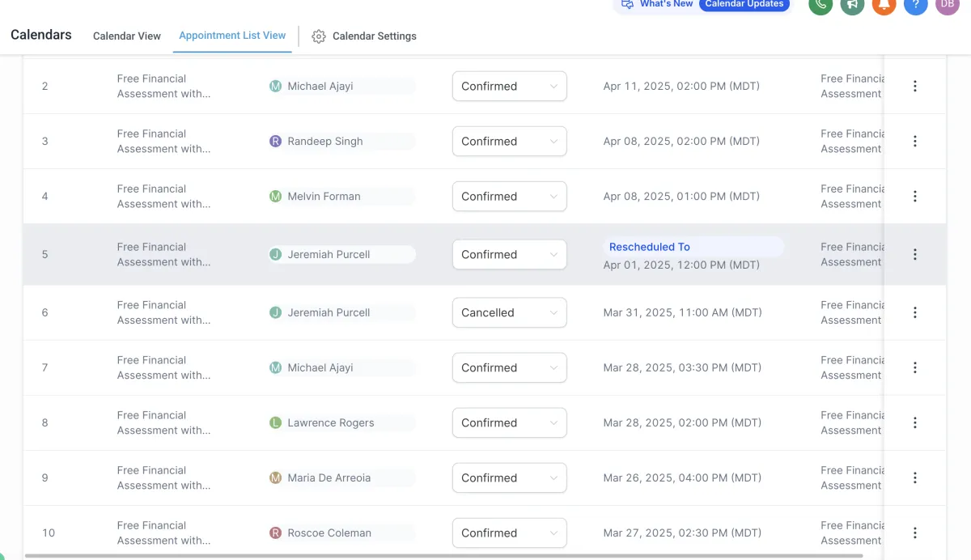Open status dropdown for Randeep Singh appointment
The image size is (971, 560).
click(509, 141)
